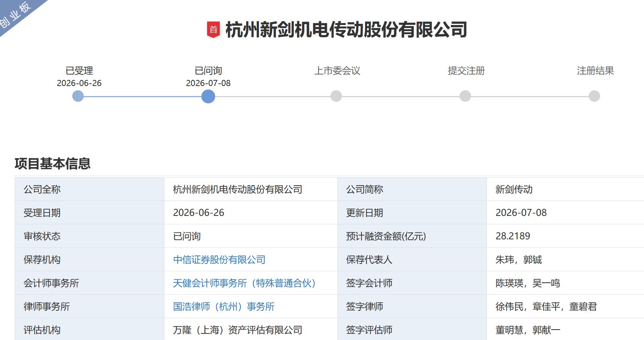
Task: Click the 项目基本信息 section heading
Action: 53,164
